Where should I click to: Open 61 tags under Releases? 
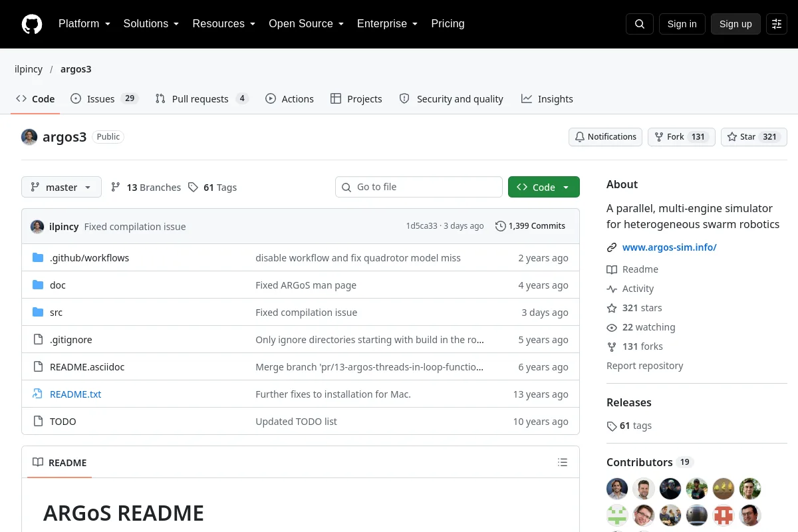(629, 426)
